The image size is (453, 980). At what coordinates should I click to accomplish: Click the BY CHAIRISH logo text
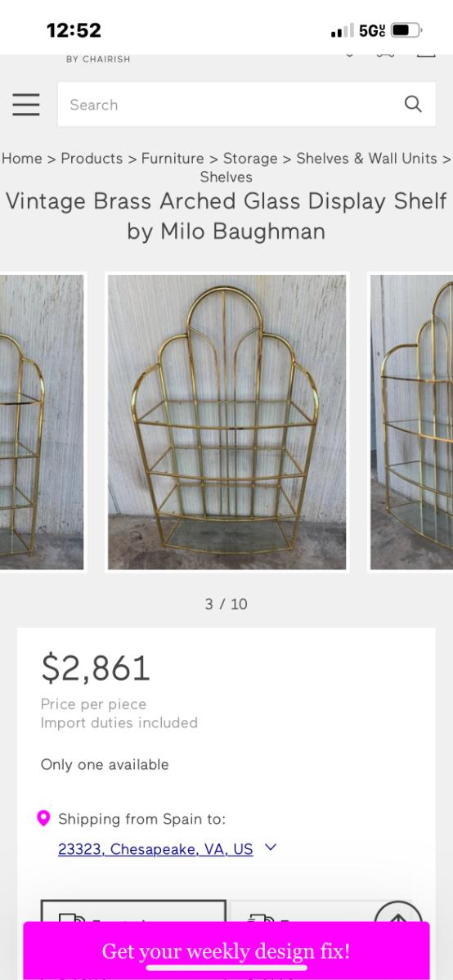point(98,59)
